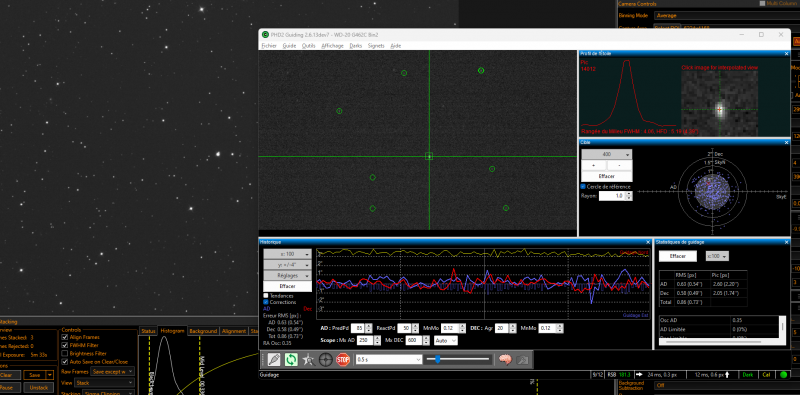Viewport: 800px width, 395px height.
Task: Toggle the Corrections checkbox
Action: (x=266, y=302)
